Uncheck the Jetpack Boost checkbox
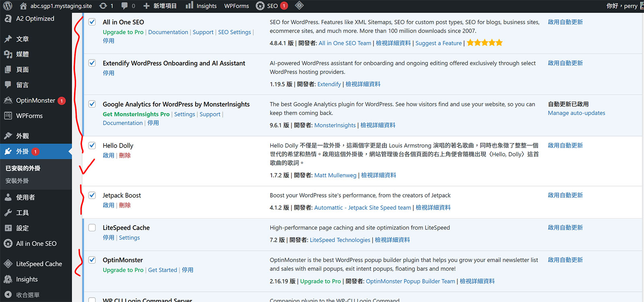 click(x=92, y=195)
